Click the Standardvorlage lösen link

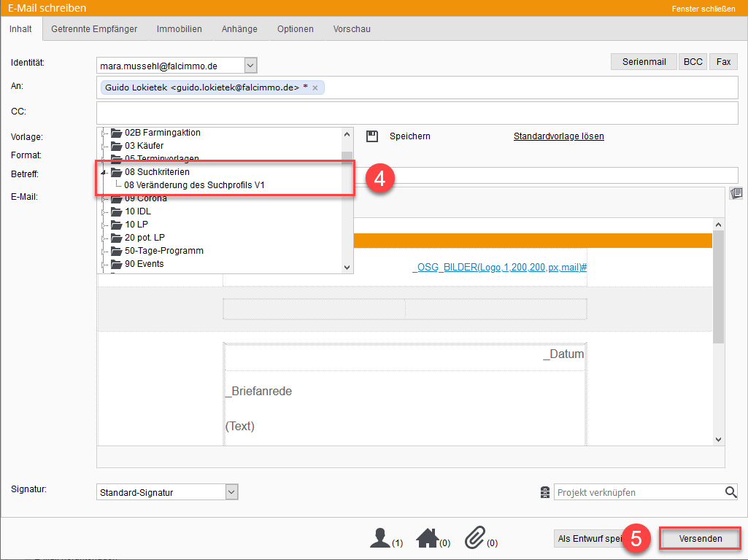coord(558,136)
